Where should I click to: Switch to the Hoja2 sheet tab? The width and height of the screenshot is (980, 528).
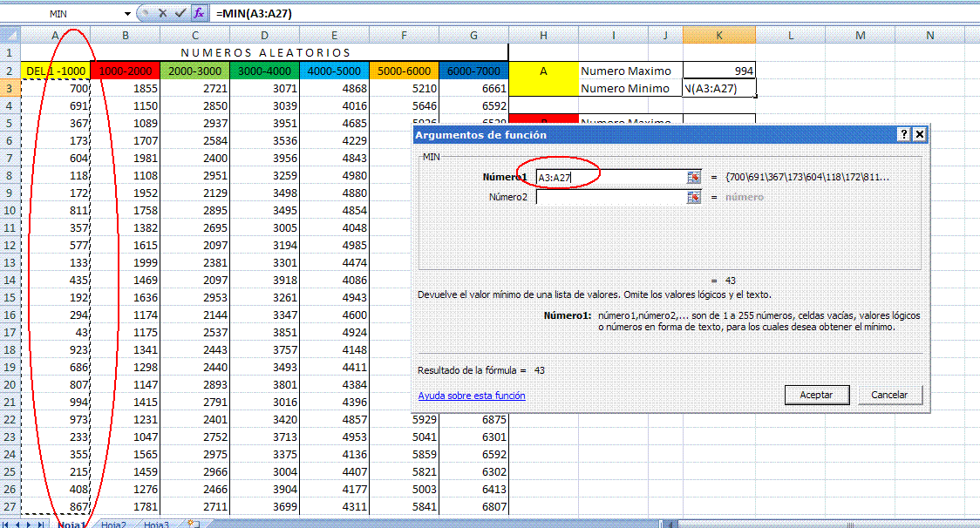(113, 525)
